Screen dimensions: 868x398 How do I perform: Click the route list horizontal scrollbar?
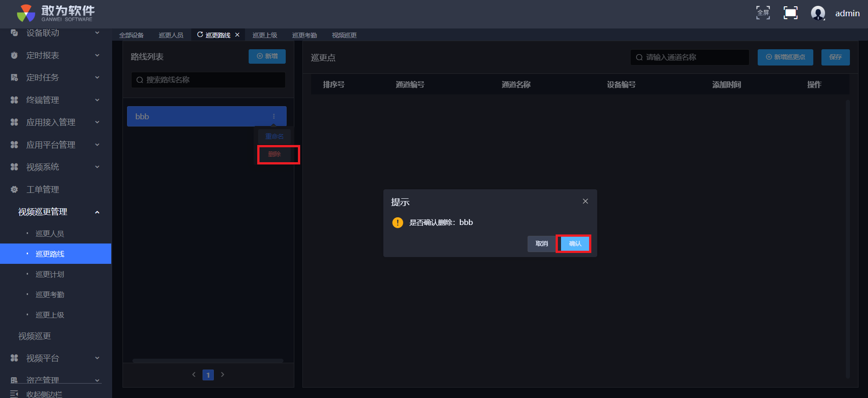(x=208, y=361)
